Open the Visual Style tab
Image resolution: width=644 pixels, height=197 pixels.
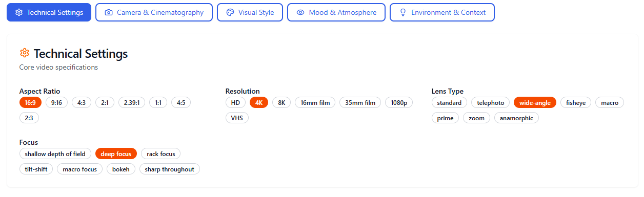tap(250, 12)
